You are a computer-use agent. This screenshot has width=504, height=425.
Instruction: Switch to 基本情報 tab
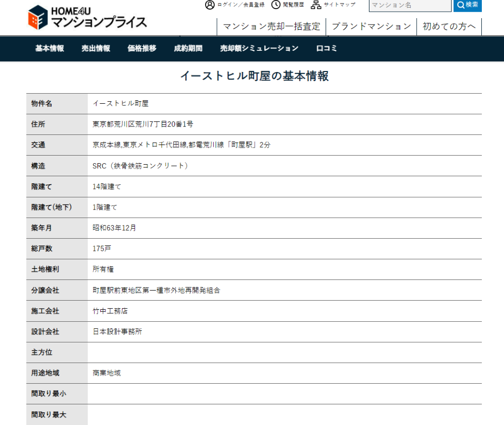(49, 48)
